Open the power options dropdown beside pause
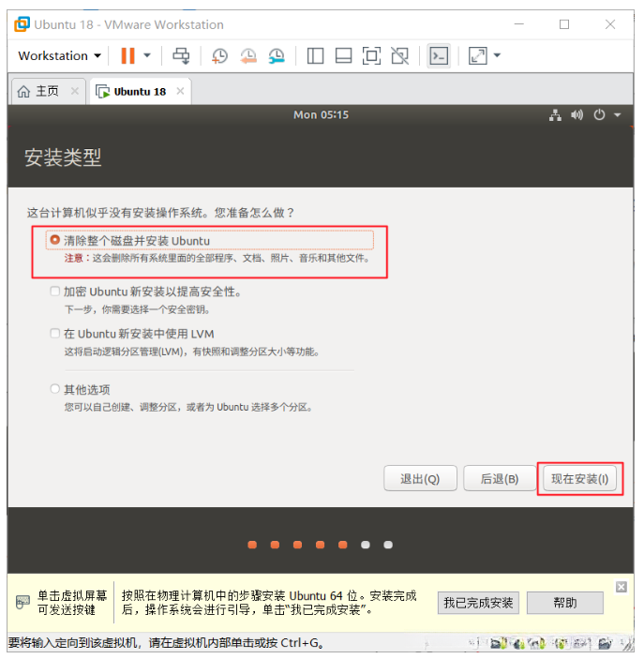 tap(147, 55)
